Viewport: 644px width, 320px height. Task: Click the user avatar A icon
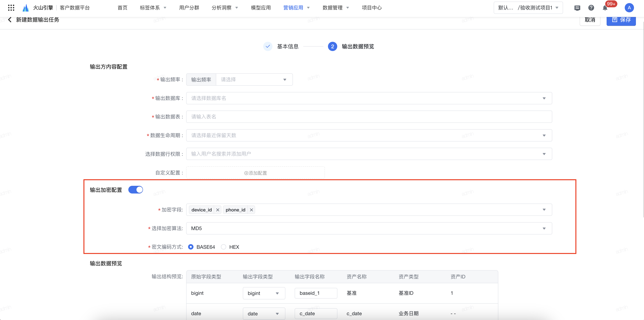(629, 8)
